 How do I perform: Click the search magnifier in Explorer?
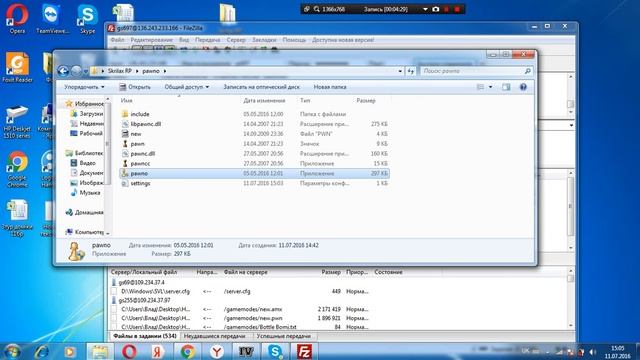click(527, 71)
